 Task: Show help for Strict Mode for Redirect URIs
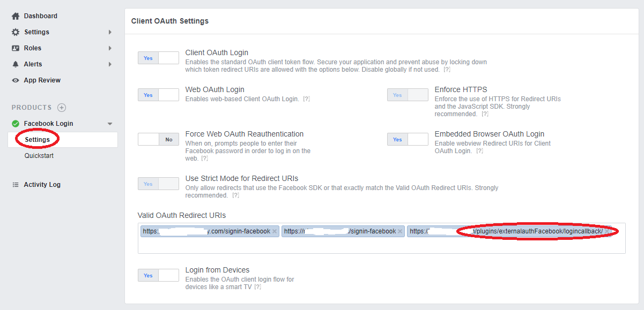click(x=236, y=195)
